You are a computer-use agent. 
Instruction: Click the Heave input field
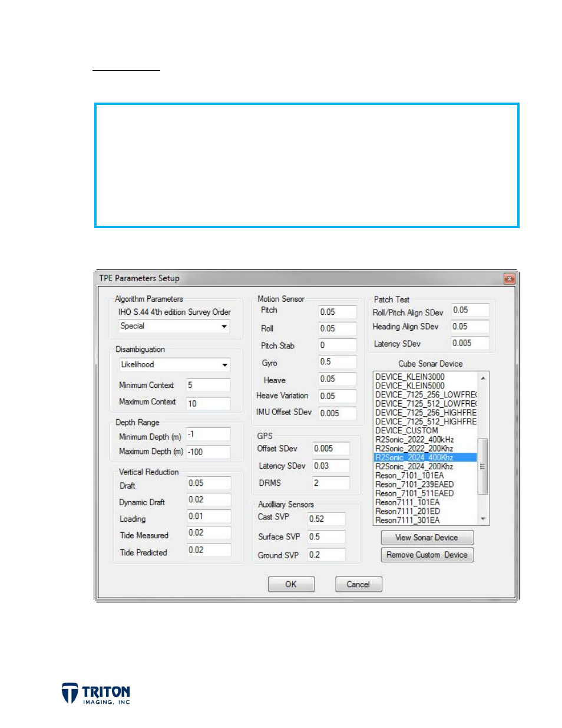point(338,379)
